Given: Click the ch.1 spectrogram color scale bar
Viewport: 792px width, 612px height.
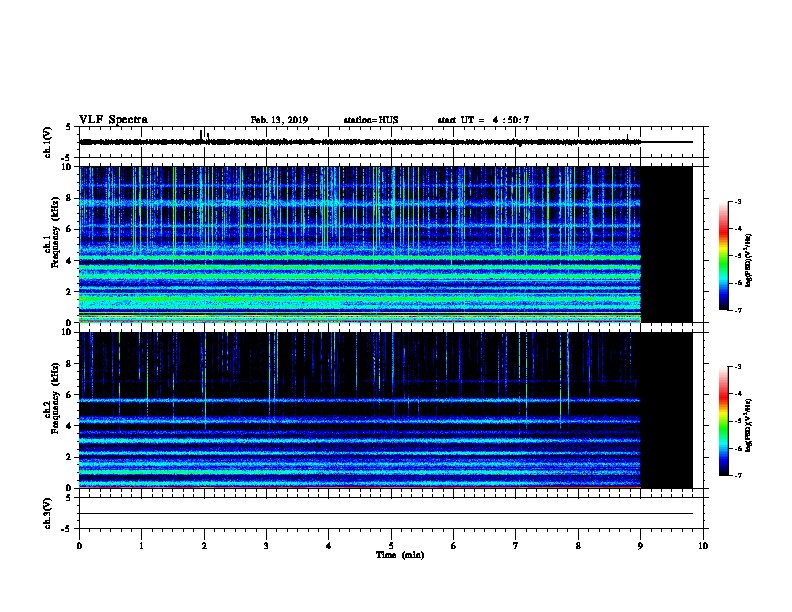Looking at the screenshot, I should tap(723, 256).
